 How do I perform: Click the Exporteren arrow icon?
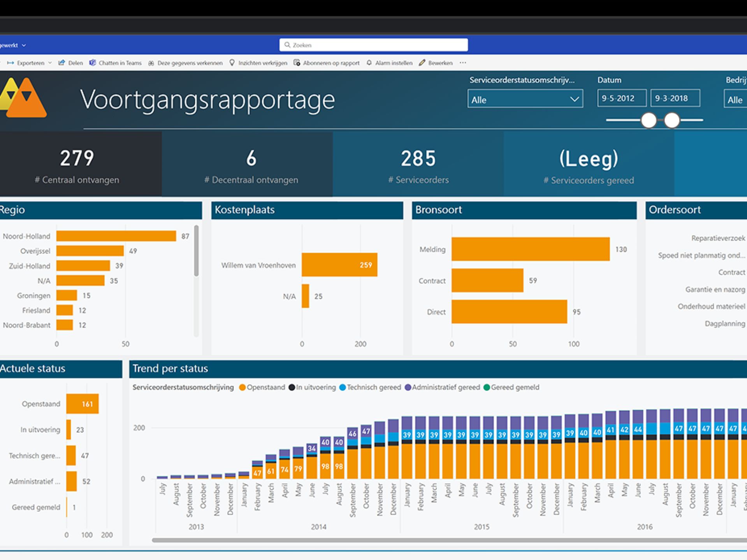tap(11, 63)
